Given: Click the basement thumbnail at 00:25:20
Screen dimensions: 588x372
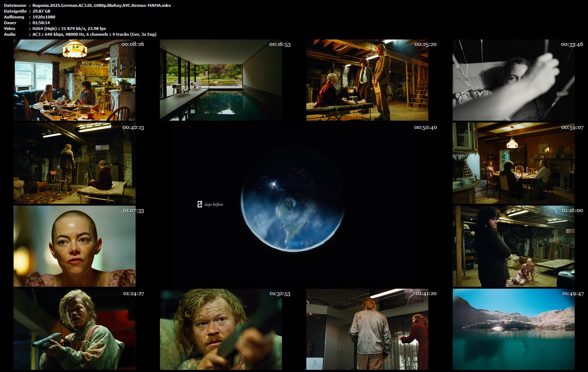Looking at the screenshot, I should 367,80.
